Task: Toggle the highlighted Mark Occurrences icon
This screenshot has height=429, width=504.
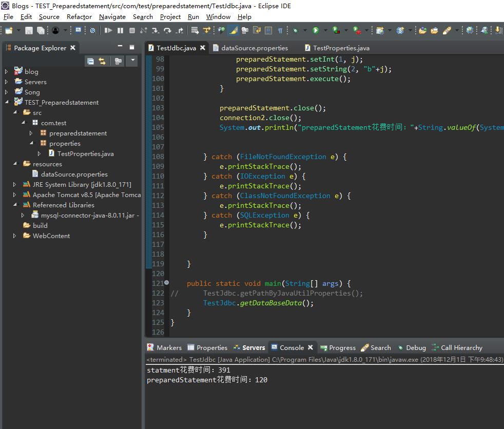Action: 233,30
